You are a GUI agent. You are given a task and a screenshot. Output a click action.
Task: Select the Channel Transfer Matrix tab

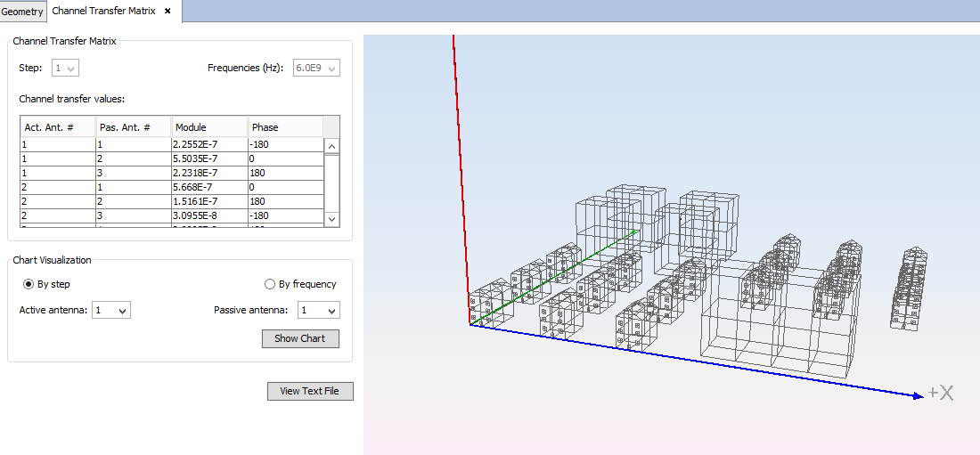103,12
